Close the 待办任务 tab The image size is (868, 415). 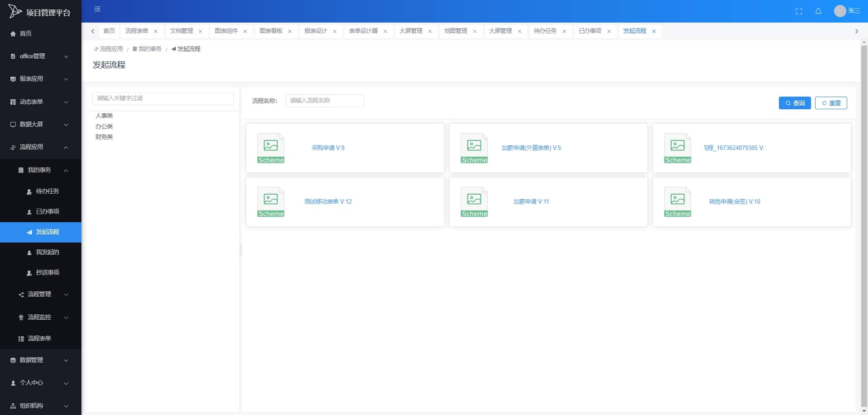pos(564,31)
